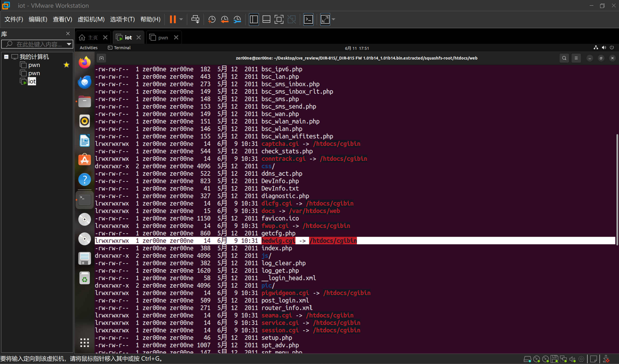Open LibreOffice Writer from the dock
Image resolution: width=619 pixels, height=364 pixels.
pos(84,141)
